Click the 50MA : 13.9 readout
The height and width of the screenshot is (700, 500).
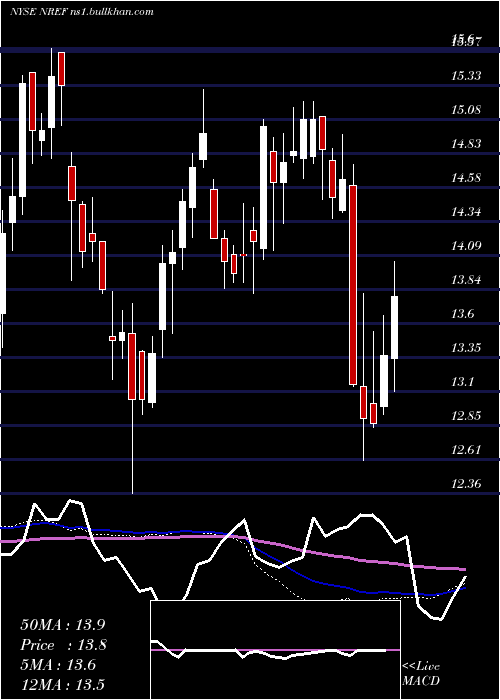pyautogui.click(x=62, y=625)
